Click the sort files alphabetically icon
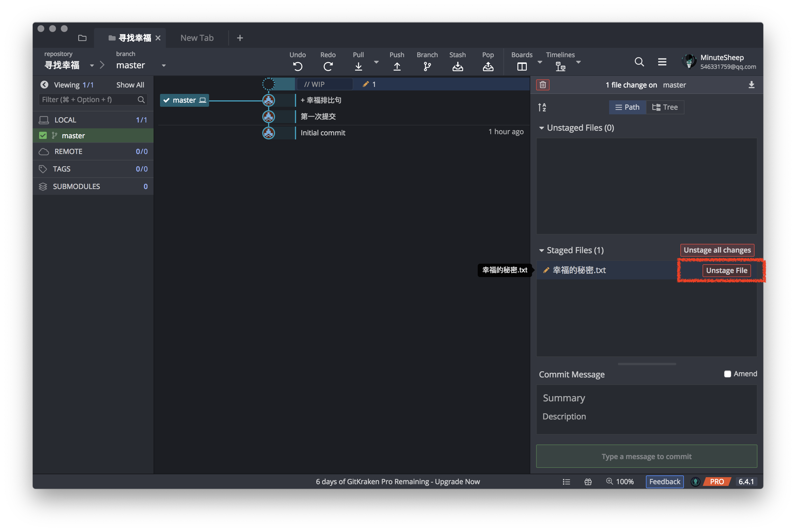796x532 pixels. click(542, 107)
